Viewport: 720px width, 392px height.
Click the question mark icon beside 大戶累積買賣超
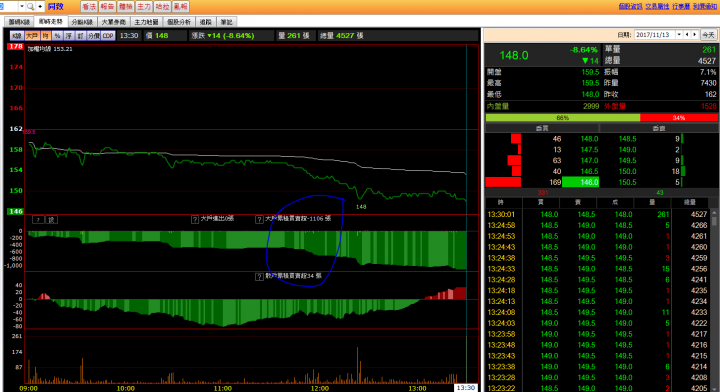259,219
